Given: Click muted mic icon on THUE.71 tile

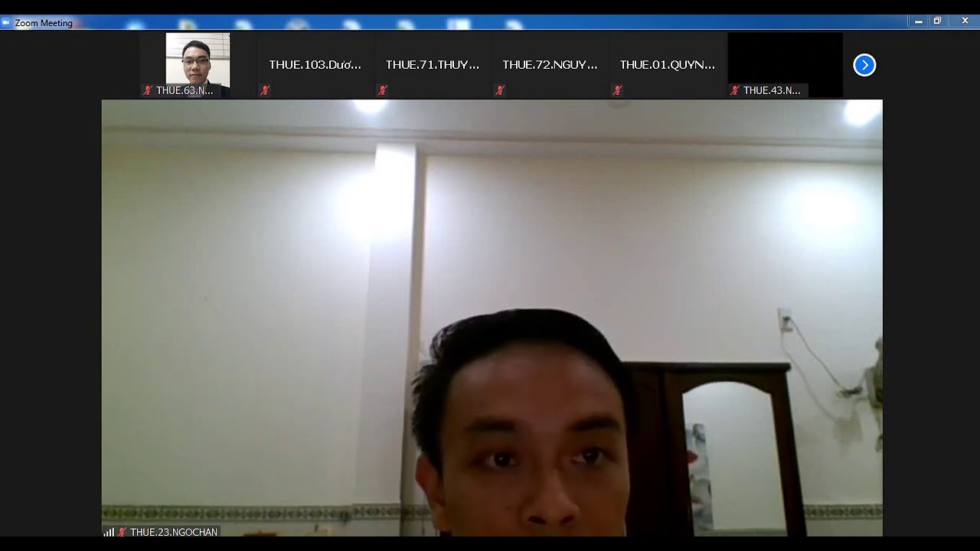Looking at the screenshot, I should (x=382, y=90).
